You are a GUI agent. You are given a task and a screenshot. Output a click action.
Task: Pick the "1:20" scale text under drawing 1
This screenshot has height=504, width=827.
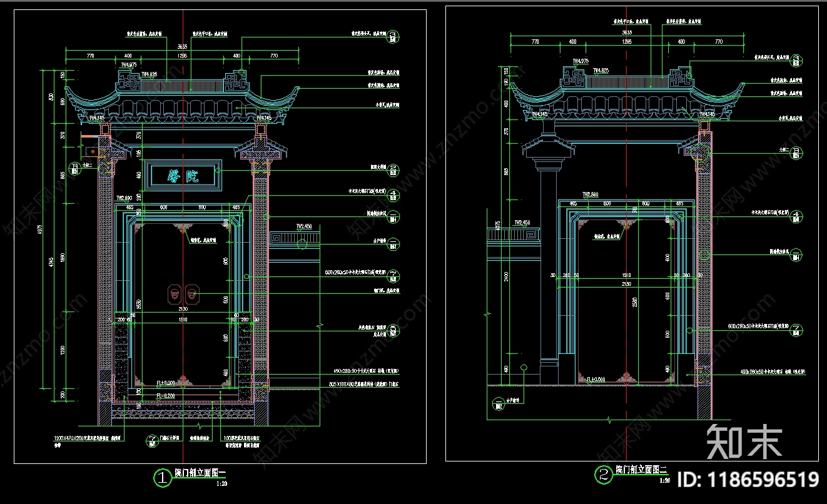point(221,483)
